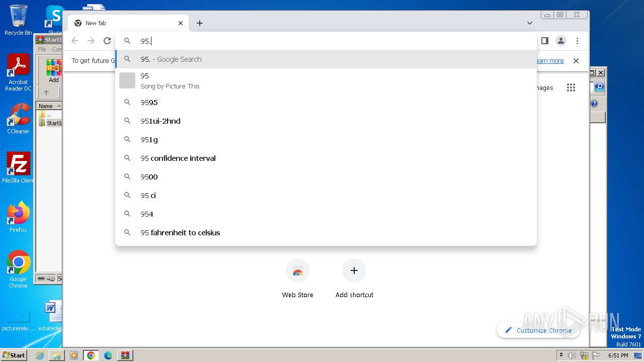The width and height of the screenshot is (644, 362).
Task: Open the Google apps grid icon
Action: 571,87
